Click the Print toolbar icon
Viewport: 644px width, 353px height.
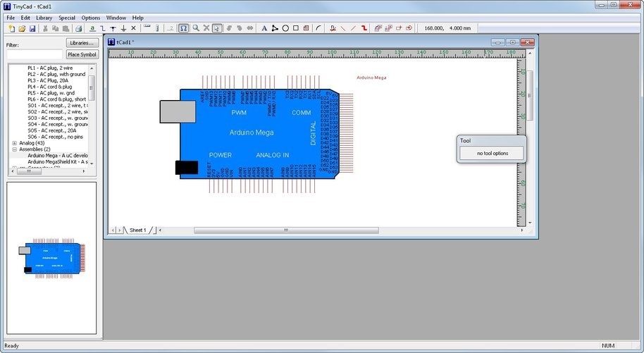tap(78, 28)
